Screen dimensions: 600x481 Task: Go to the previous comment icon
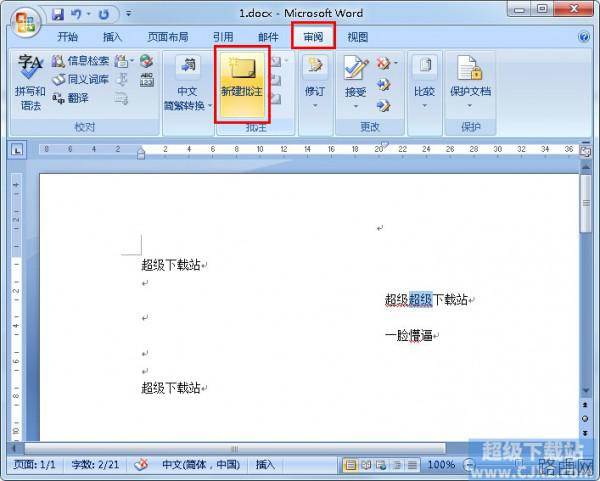tap(276, 80)
